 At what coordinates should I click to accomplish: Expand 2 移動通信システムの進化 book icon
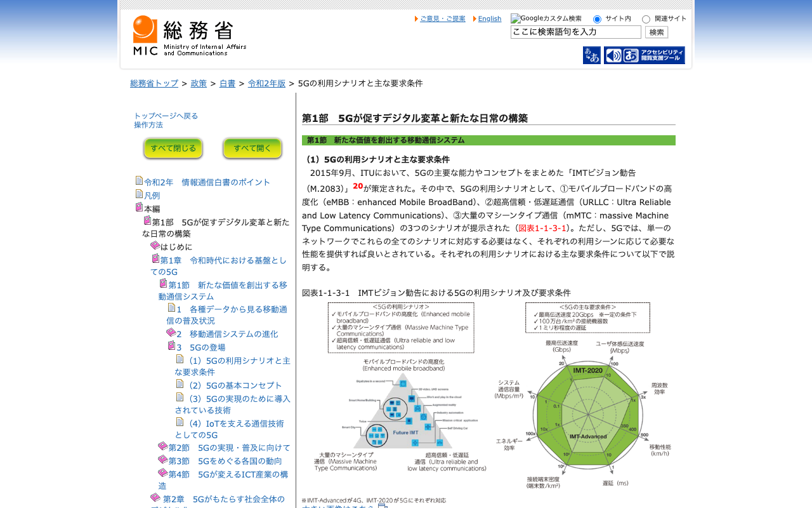tap(171, 332)
